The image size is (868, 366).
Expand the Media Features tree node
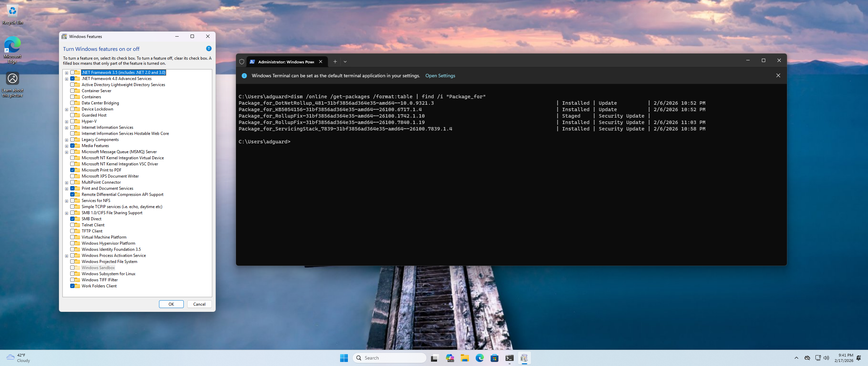67,146
